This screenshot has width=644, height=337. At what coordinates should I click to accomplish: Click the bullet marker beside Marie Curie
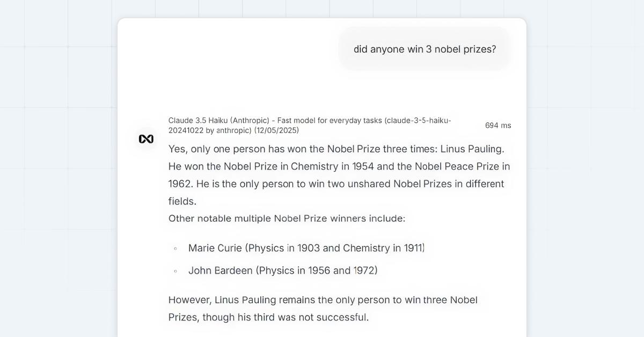175,248
